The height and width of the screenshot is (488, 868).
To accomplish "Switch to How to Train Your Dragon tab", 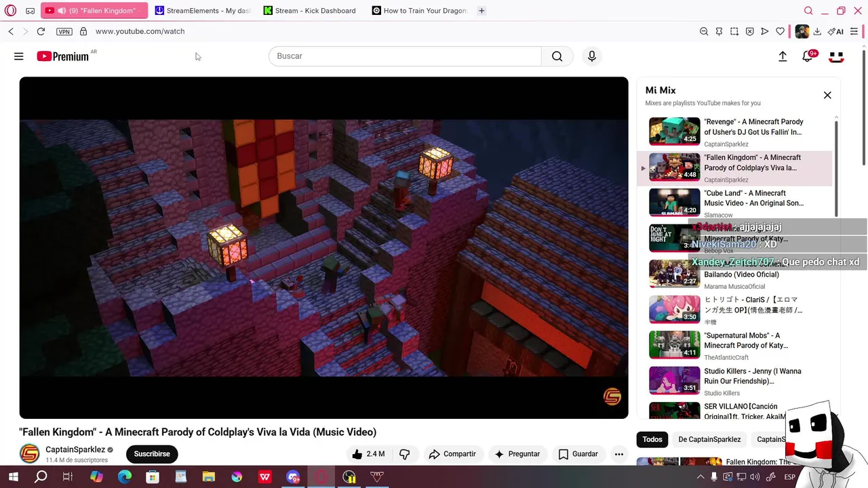I will pos(419,11).
